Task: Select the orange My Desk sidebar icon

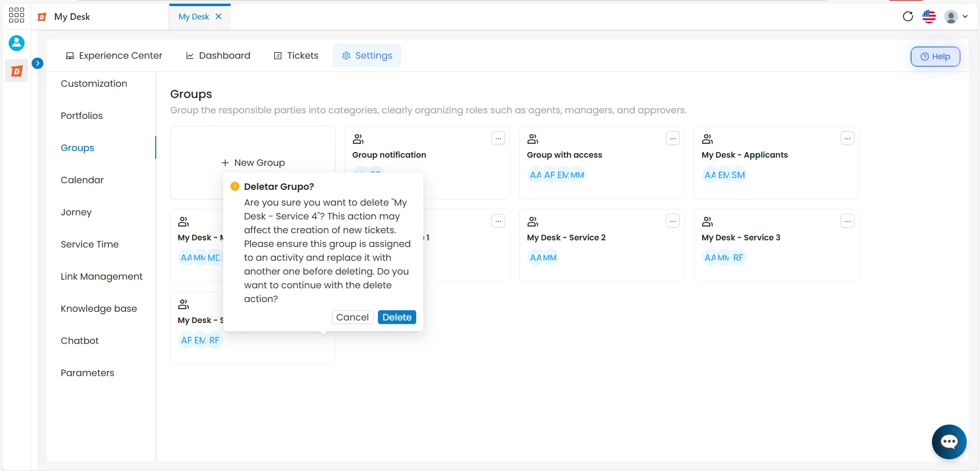Action: pos(16,71)
